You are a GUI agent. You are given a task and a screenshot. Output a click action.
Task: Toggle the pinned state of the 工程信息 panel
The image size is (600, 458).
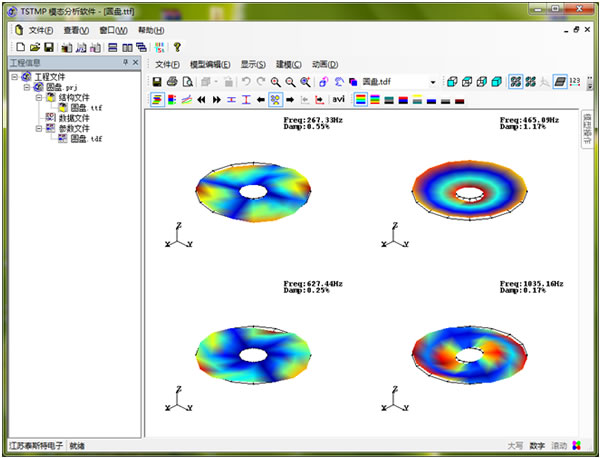tap(125, 62)
